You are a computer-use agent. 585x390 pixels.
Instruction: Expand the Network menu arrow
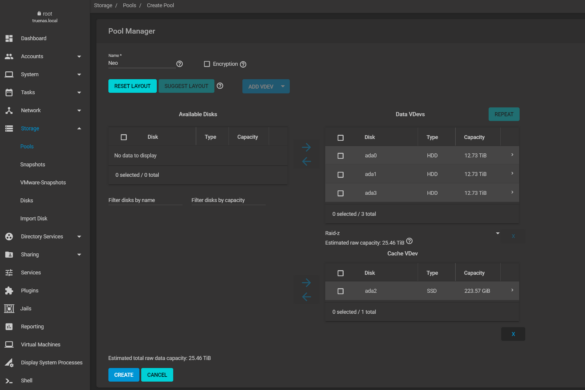(79, 110)
